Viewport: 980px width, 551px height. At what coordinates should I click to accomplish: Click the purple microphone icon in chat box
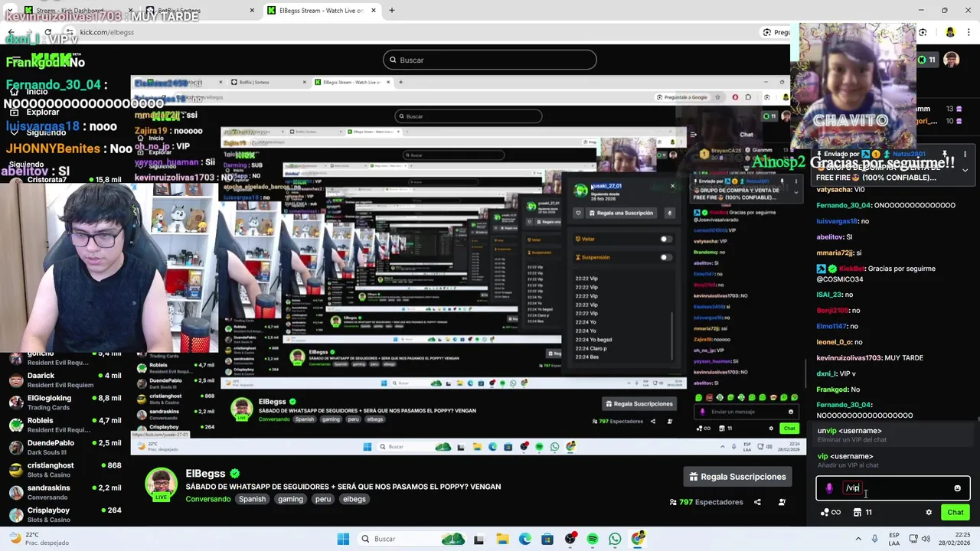pyautogui.click(x=828, y=488)
